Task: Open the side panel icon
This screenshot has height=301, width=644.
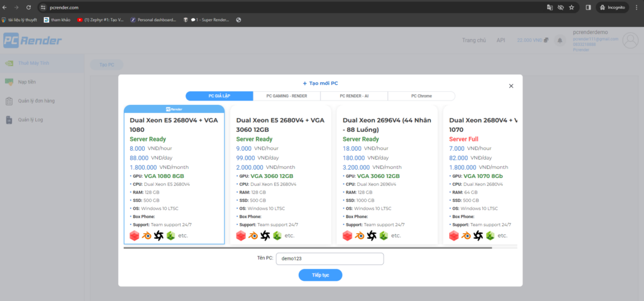Action: [588, 8]
